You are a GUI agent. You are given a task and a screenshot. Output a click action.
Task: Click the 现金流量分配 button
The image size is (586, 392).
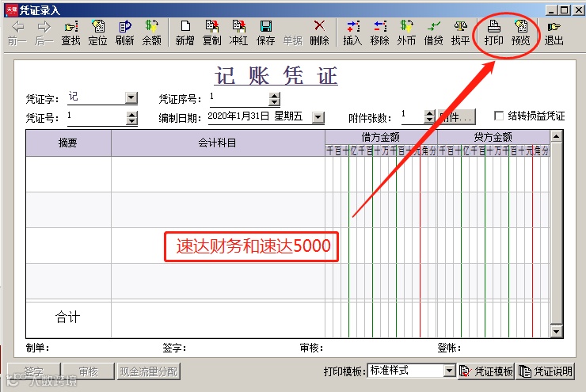(x=149, y=371)
